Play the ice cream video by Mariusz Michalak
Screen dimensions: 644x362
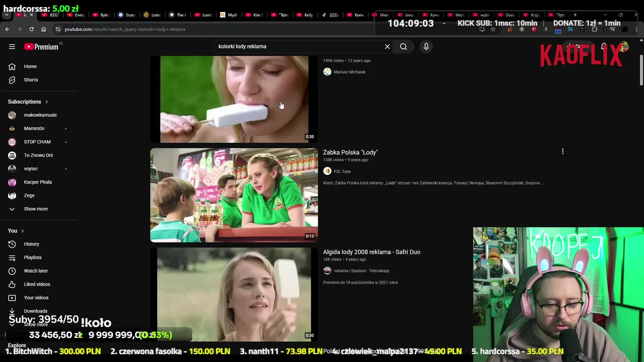pyautogui.click(x=234, y=99)
